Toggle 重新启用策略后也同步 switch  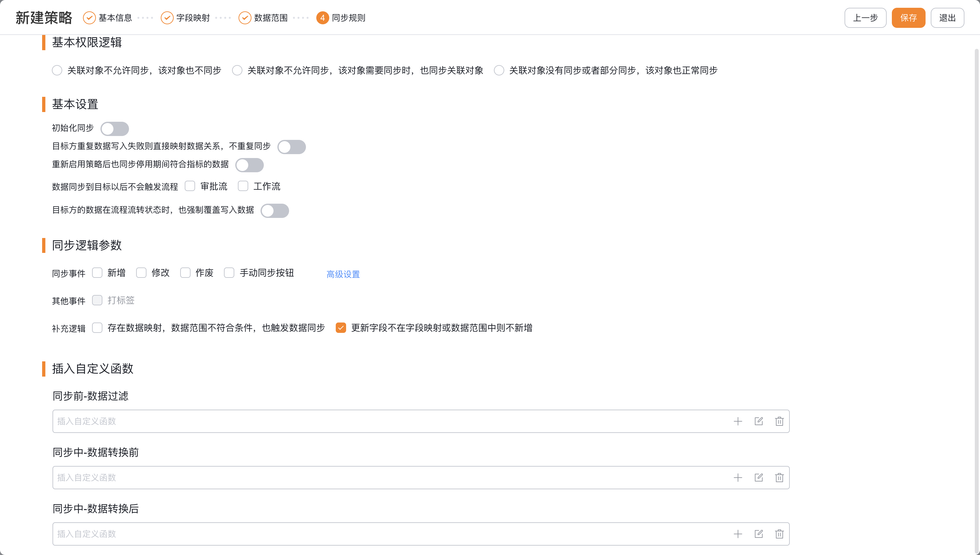click(x=250, y=165)
